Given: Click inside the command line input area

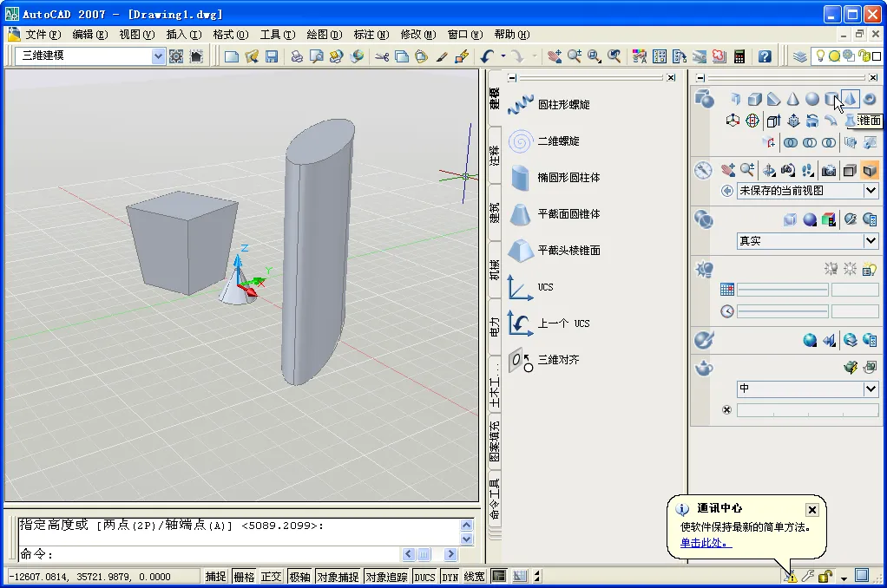Looking at the screenshot, I should pos(217,556).
